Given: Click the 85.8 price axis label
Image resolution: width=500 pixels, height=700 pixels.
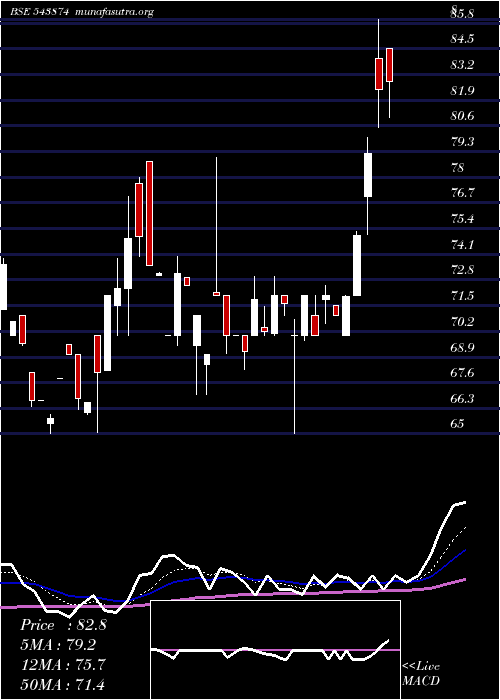Looking at the screenshot, I should [x=462, y=14].
